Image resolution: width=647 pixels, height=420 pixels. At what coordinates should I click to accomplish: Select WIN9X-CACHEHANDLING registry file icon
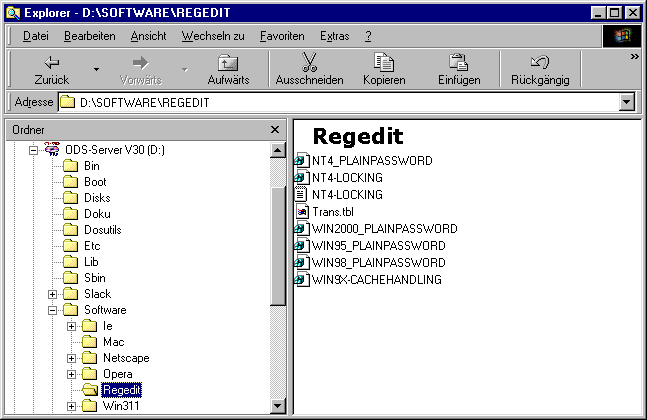(x=302, y=279)
